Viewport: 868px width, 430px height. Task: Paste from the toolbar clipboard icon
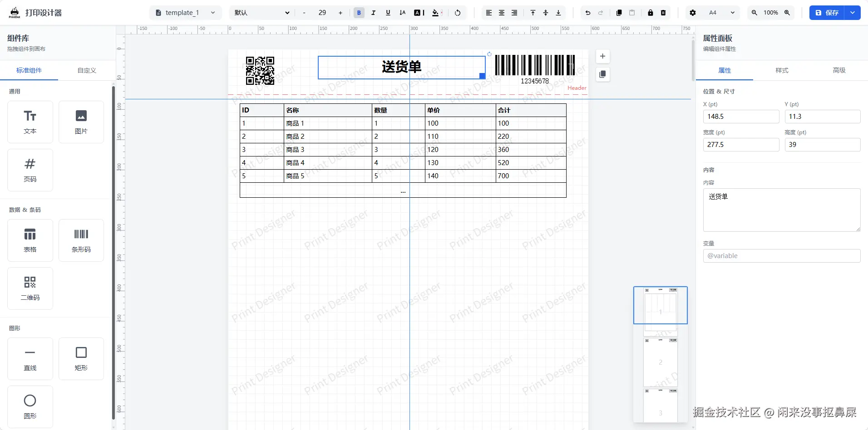(x=632, y=13)
